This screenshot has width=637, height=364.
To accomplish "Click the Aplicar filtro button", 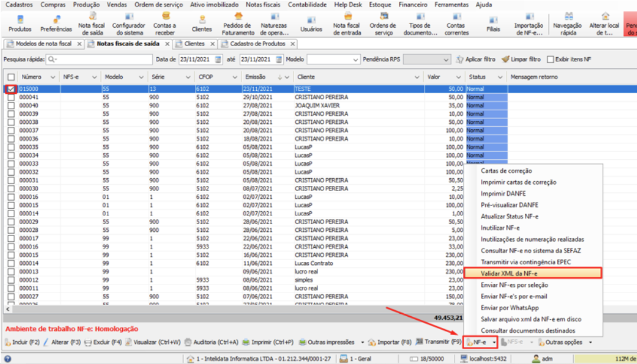I will [476, 60].
